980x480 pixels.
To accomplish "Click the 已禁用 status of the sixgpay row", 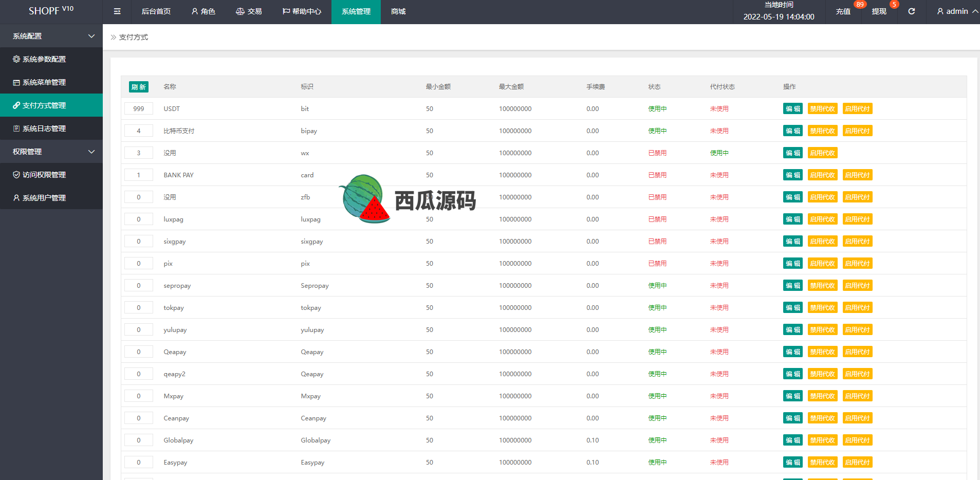I will pos(657,242).
